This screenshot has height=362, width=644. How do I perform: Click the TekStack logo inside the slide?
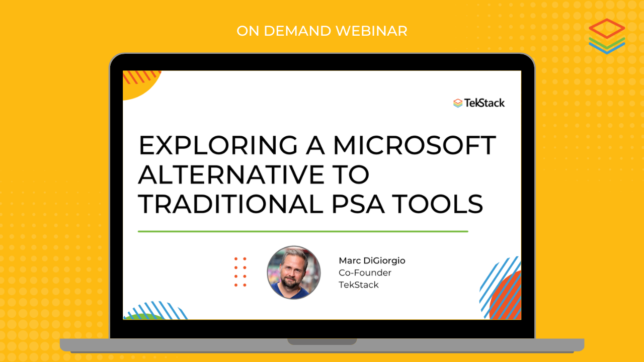(x=478, y=103)
